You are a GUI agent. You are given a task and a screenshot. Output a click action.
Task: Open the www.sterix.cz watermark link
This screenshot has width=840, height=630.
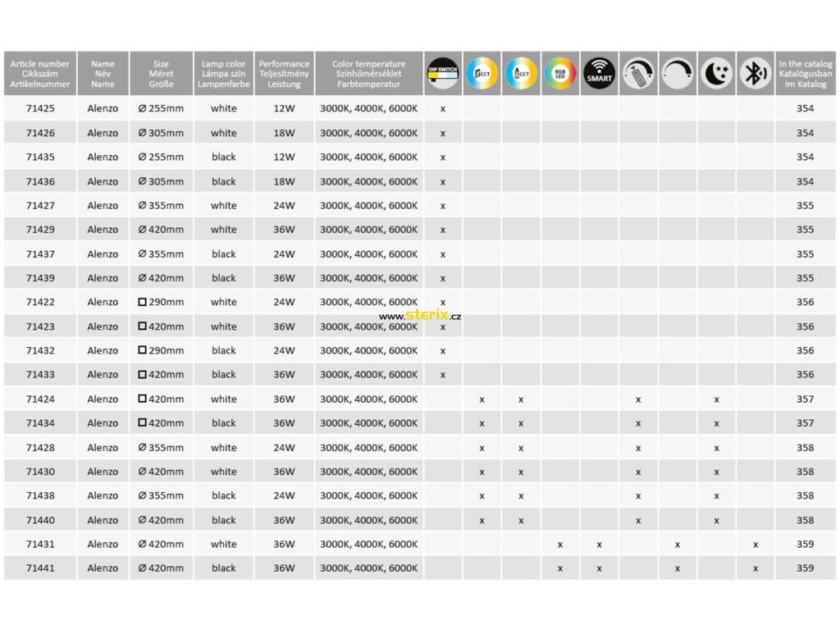coord(420,316)
